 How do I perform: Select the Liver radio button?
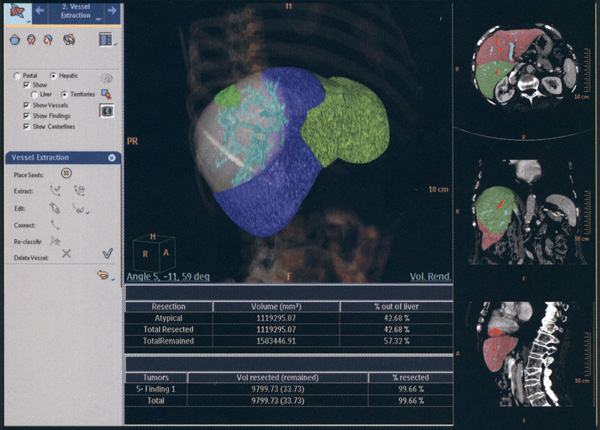tap(34, 94)
